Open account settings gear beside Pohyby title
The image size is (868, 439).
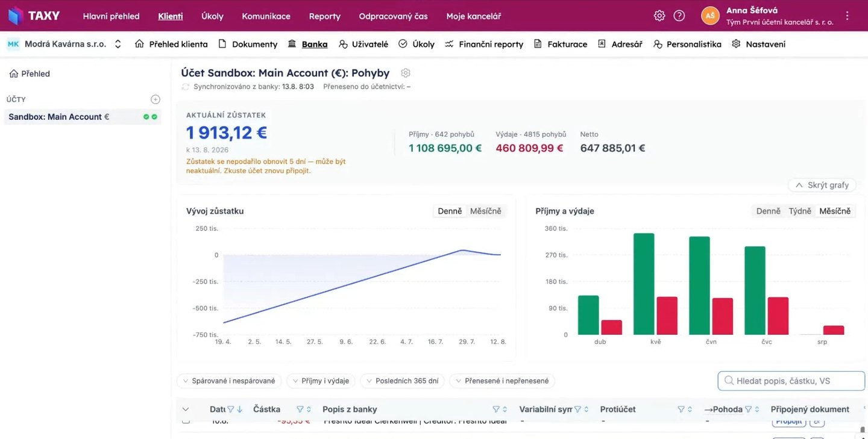(406, 73)
